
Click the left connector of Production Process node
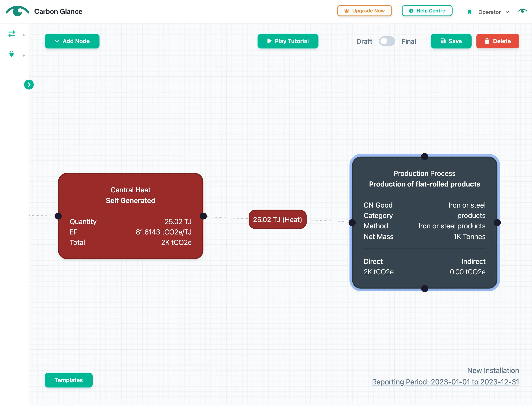click(352, 223)
